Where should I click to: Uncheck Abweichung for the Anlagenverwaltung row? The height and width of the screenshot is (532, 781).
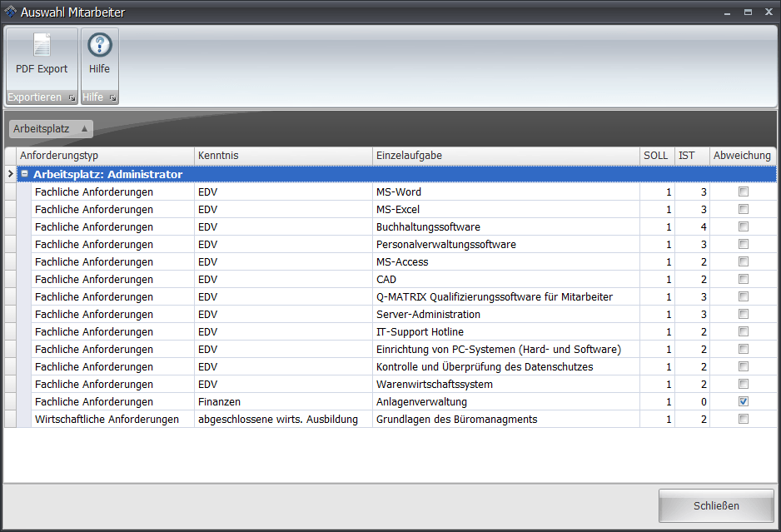click(742, 400)
